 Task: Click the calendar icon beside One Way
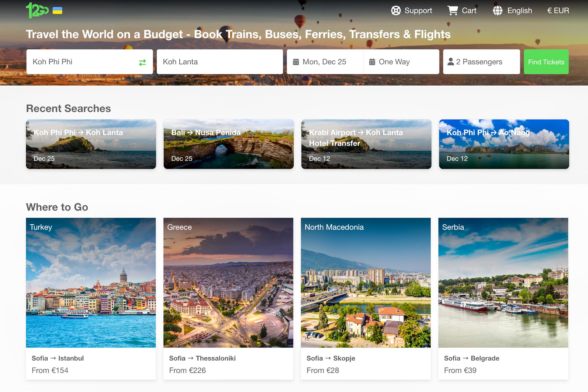(372, 61)
